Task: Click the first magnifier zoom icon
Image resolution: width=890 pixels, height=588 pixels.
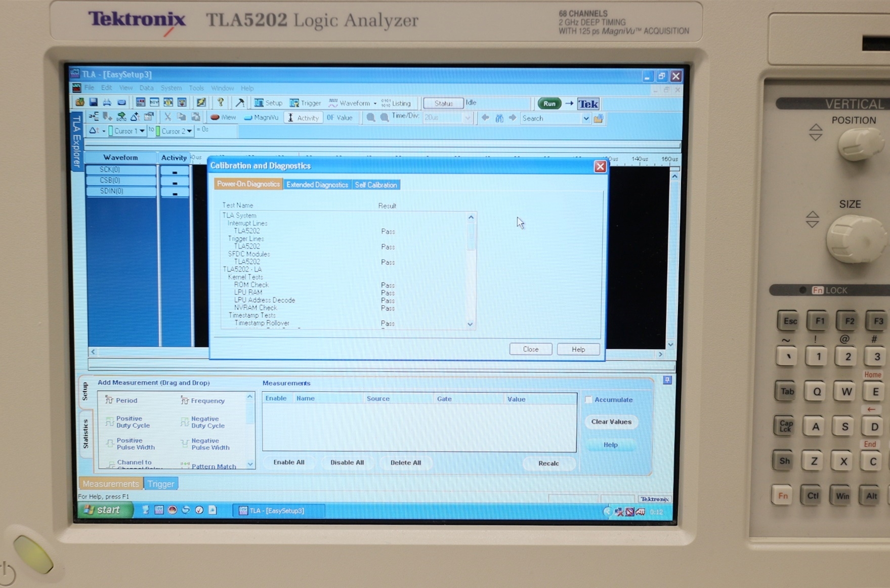Action: click(x=370, y=117)
